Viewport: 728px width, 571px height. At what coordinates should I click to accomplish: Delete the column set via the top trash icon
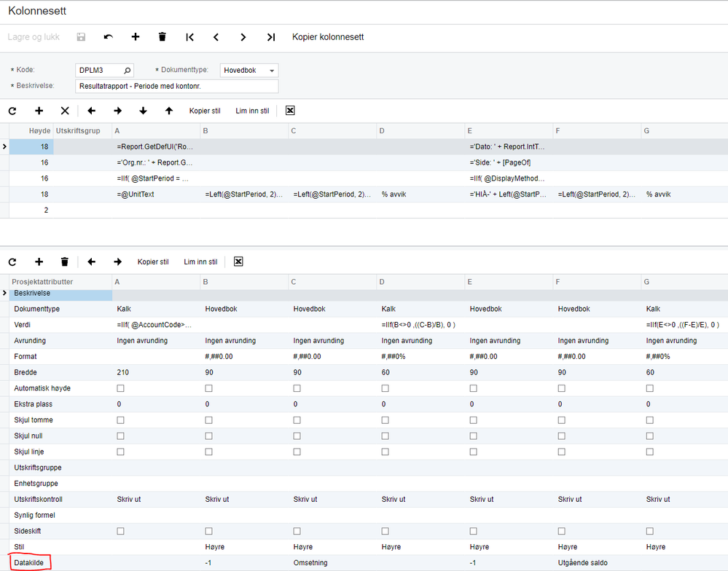pos(162,36)
